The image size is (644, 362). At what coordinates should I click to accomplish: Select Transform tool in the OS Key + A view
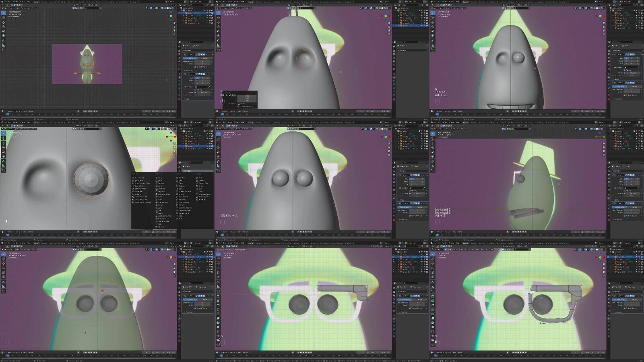218,156
